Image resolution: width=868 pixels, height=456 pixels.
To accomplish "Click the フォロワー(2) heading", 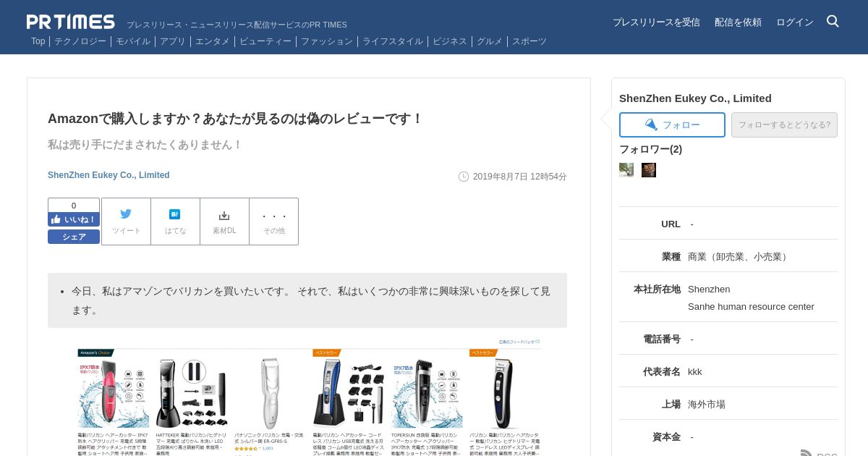I will point(650,149).
